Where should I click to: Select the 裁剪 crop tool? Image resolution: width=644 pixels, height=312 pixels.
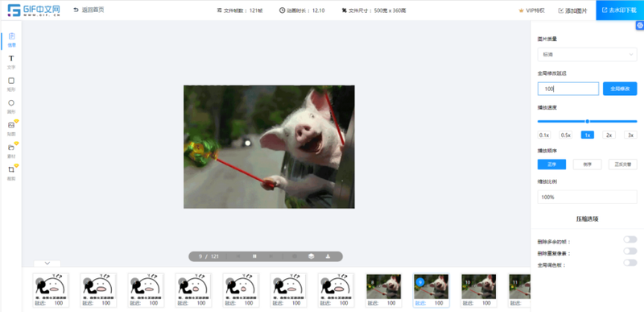(11, 173)
